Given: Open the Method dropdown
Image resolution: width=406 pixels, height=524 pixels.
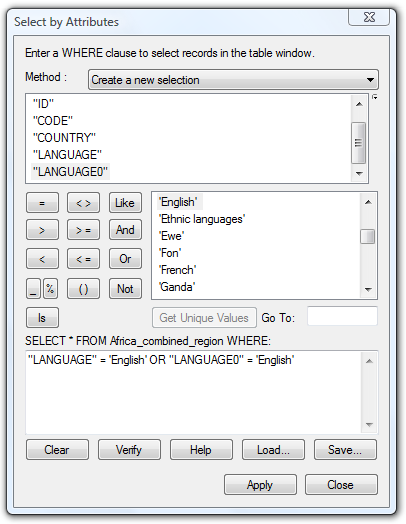Looking at the screenshot, I should pos(233,80).
